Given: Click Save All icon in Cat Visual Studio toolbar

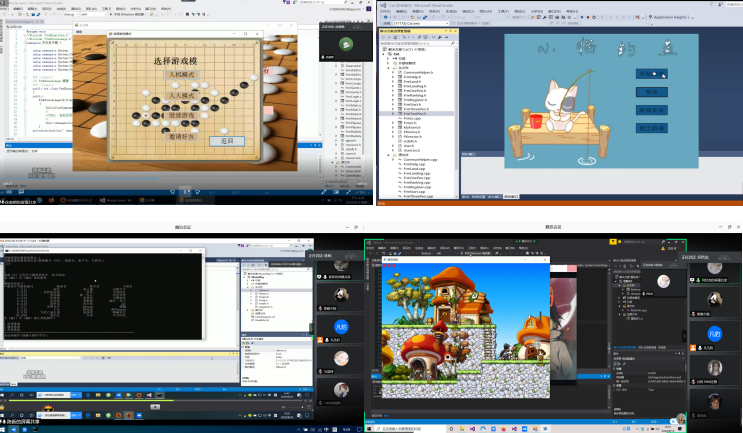Looking at the screenshot, I should (425, 17).
